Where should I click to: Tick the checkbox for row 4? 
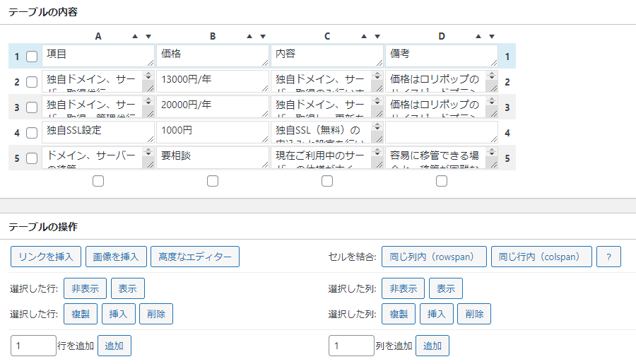[x=32, y=133]
